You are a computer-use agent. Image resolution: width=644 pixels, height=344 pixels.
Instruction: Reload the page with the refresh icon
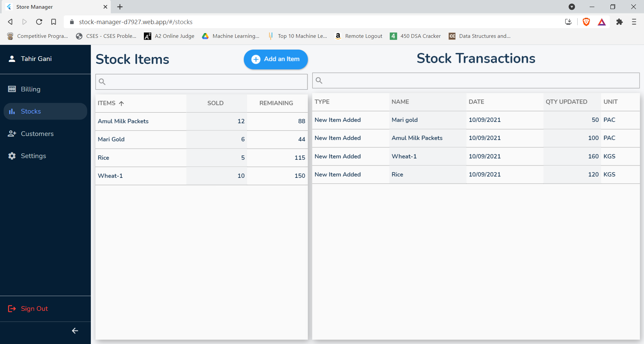pyautogui.click(x=39, y=22)
